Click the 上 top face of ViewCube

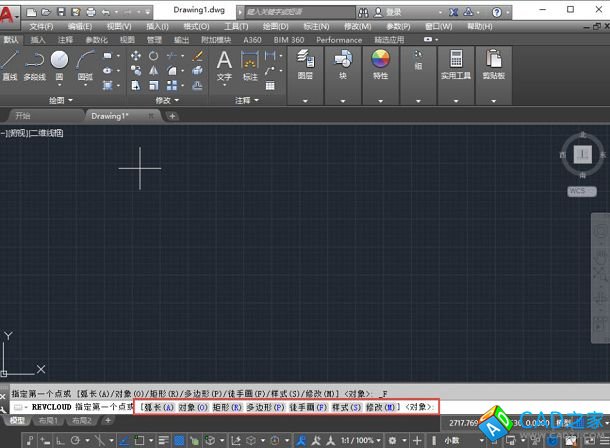582,155
